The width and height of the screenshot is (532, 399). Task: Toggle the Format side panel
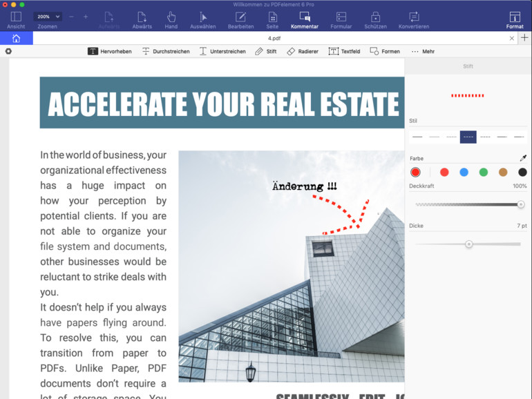(515, 20)
